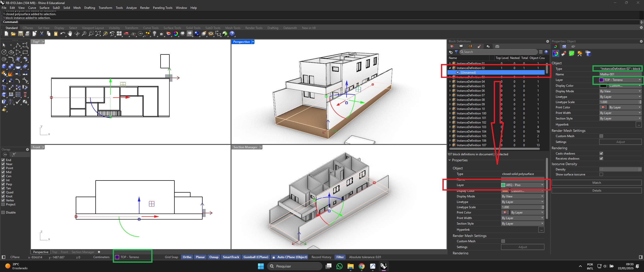
Task: Select the Box solid tool
Action: [4, 67]
